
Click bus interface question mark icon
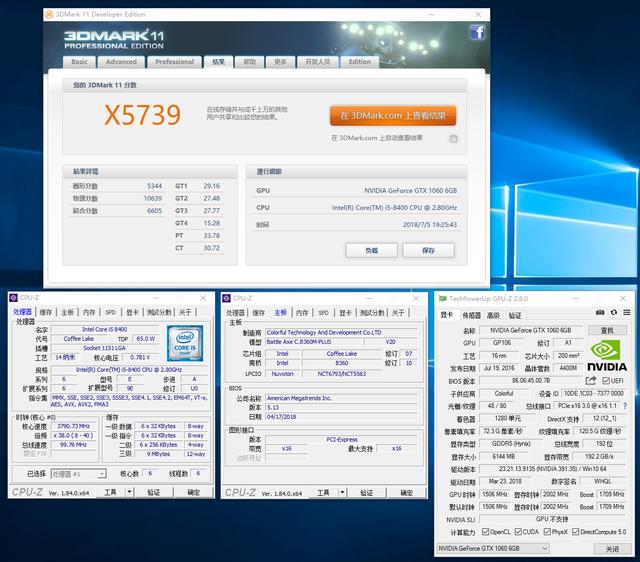[x=624, y=406]
